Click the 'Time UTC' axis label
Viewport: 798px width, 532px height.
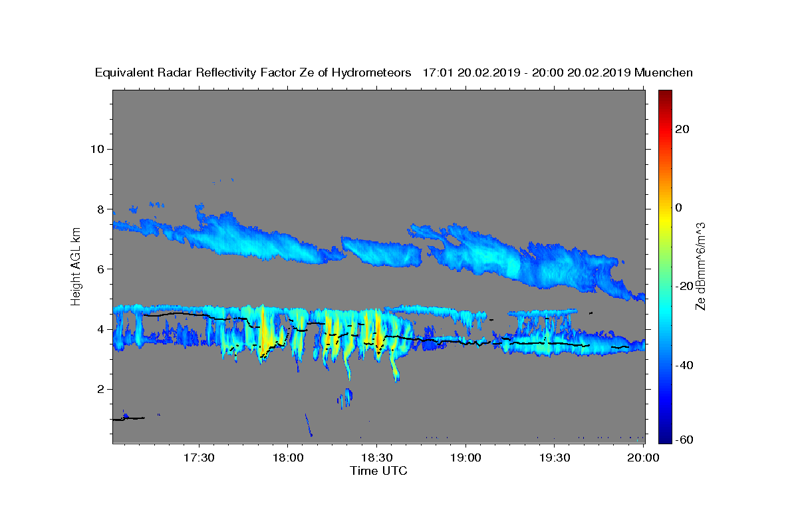(x=378, y=471)
